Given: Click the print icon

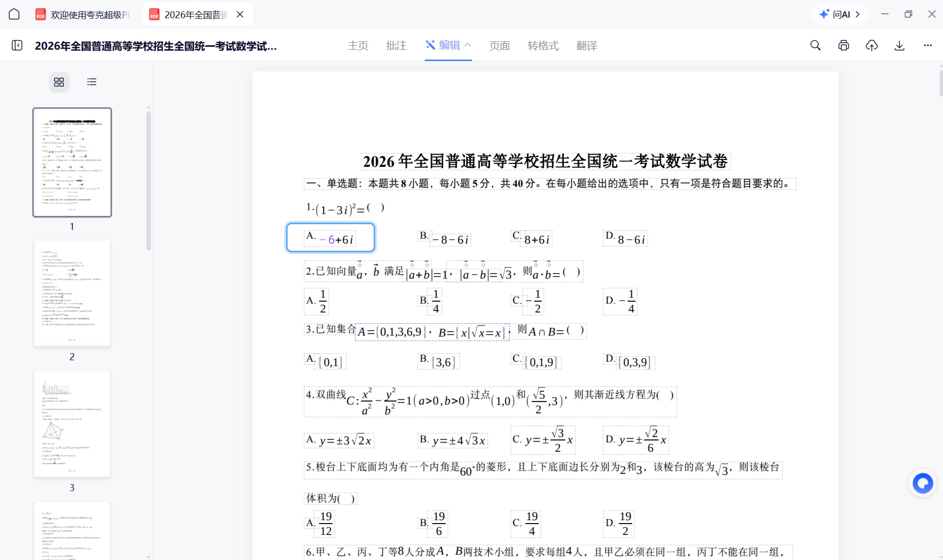Looking at the screenshot, I should [843, 45].
